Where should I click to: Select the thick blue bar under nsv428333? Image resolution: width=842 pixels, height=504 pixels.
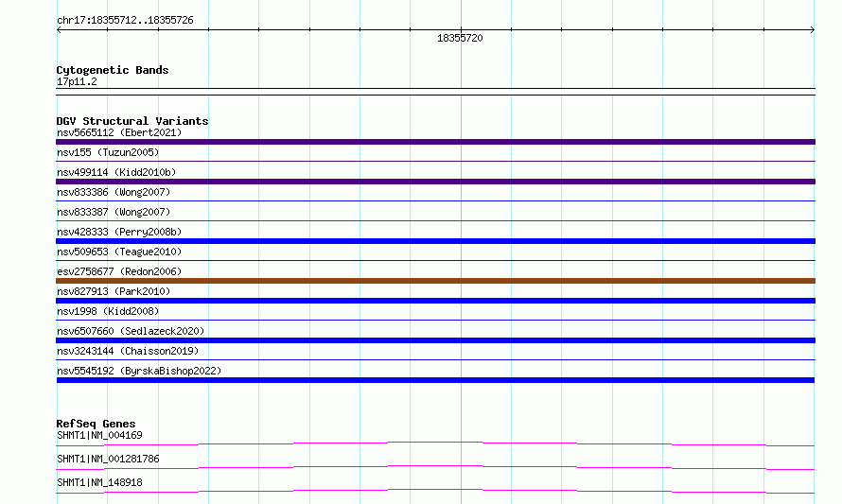[435, 241]
